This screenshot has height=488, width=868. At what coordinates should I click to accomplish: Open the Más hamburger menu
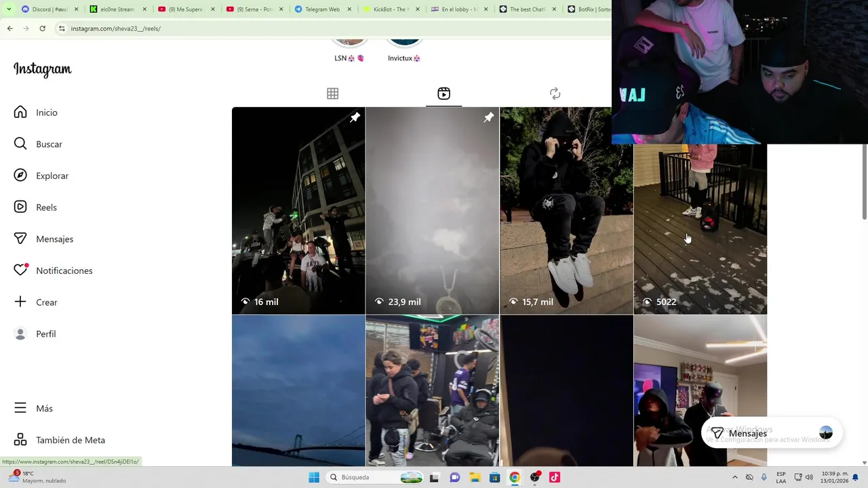[x=20, y=408]
